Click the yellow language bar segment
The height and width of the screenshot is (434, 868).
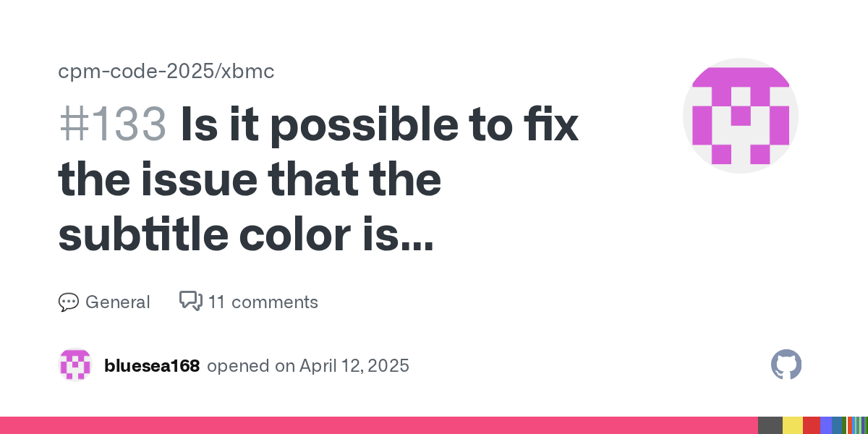click(793, 425)
